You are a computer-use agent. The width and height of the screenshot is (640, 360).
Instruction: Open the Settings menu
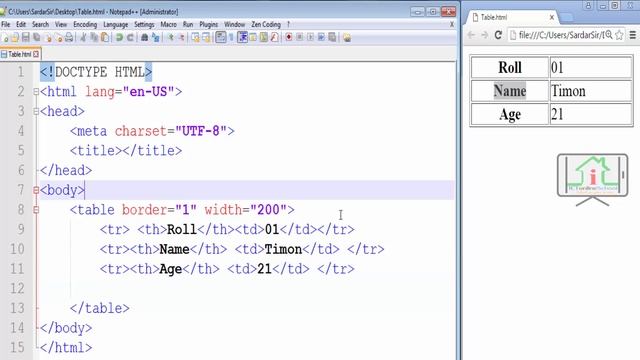(144, 24)
